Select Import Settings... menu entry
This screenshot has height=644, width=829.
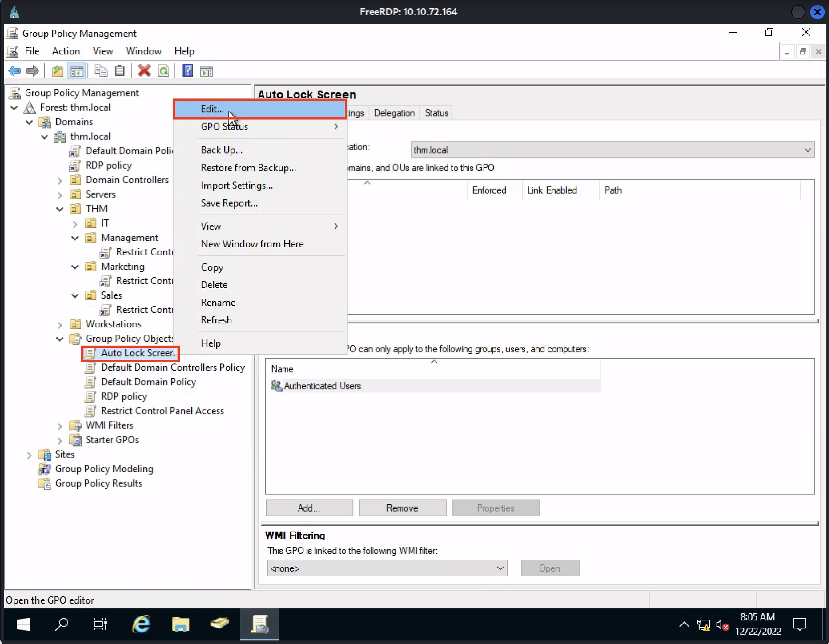[260, 186]
